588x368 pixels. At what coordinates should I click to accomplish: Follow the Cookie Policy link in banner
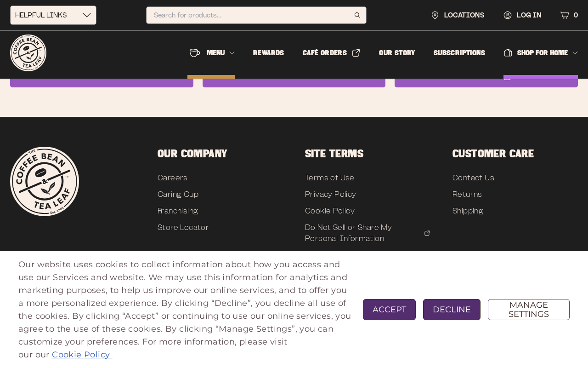pyautogui.click(x=82, y=355)
